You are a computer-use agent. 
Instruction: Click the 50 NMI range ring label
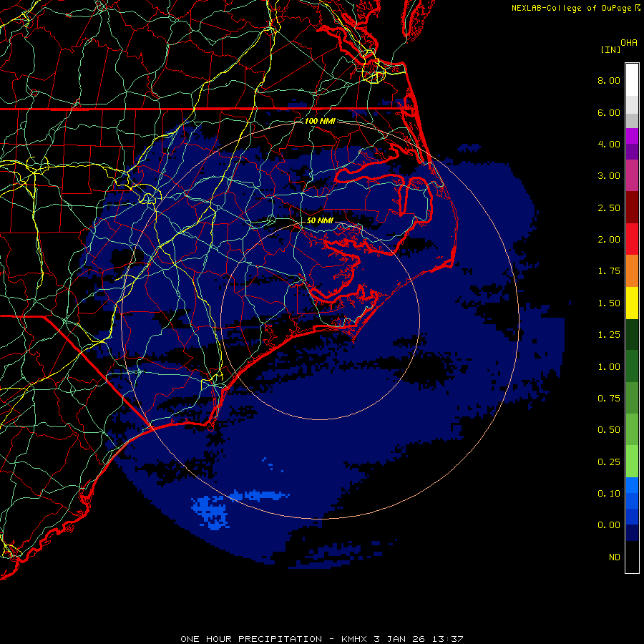click(x=320, y=220)
